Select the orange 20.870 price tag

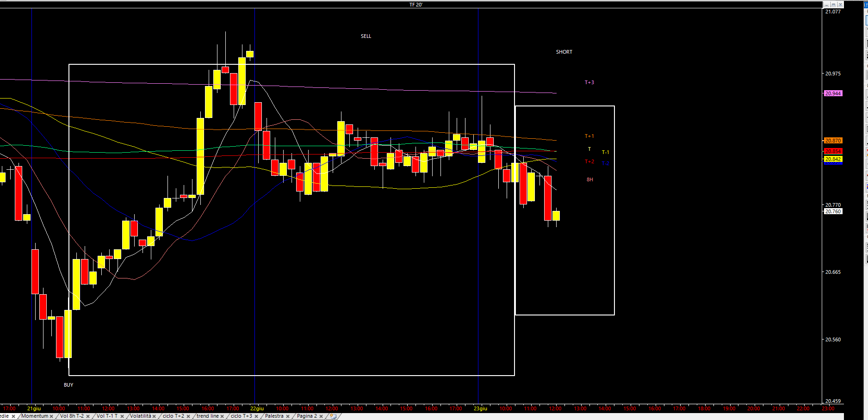(833, 141)
